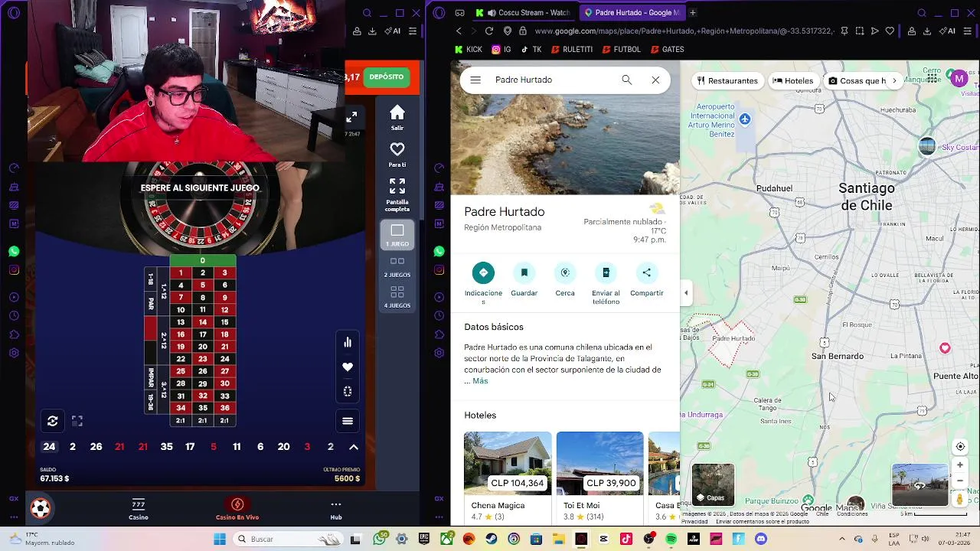Expand the stream video with the fullscreen arrow
The image size is (980, 551).
[351, 117]
